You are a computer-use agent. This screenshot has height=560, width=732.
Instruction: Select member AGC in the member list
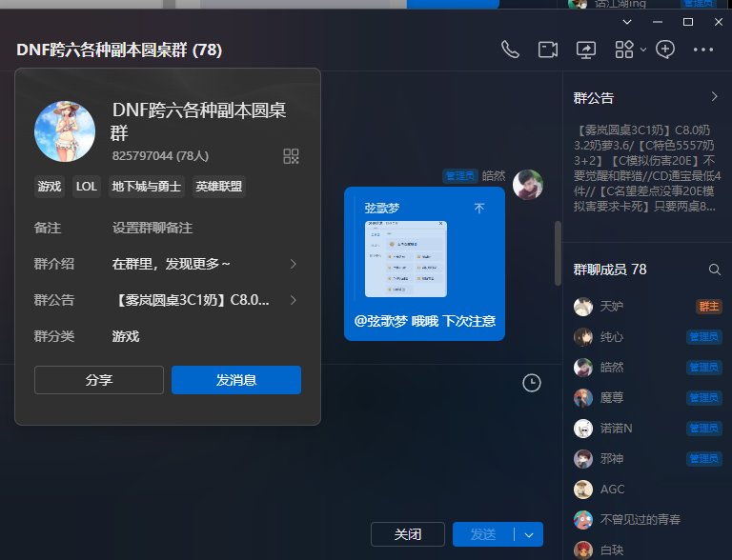pos(647,490)
